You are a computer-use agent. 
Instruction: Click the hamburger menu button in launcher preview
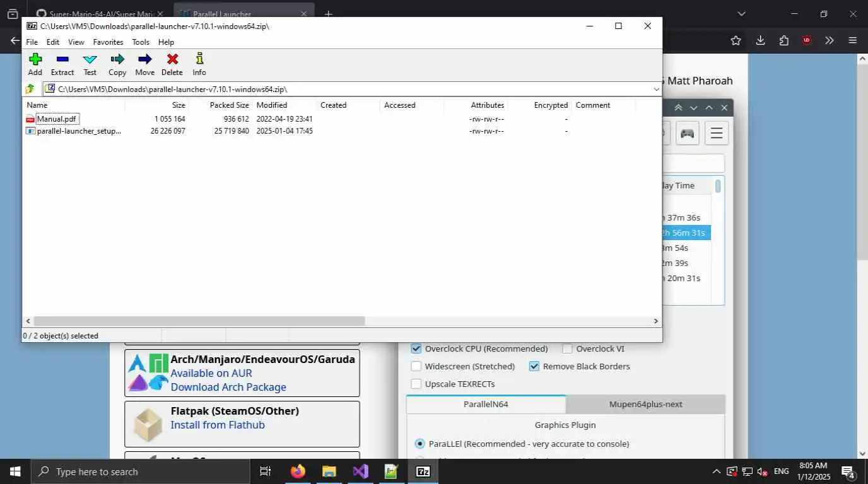pyautogui.click(x=717, y=133)
